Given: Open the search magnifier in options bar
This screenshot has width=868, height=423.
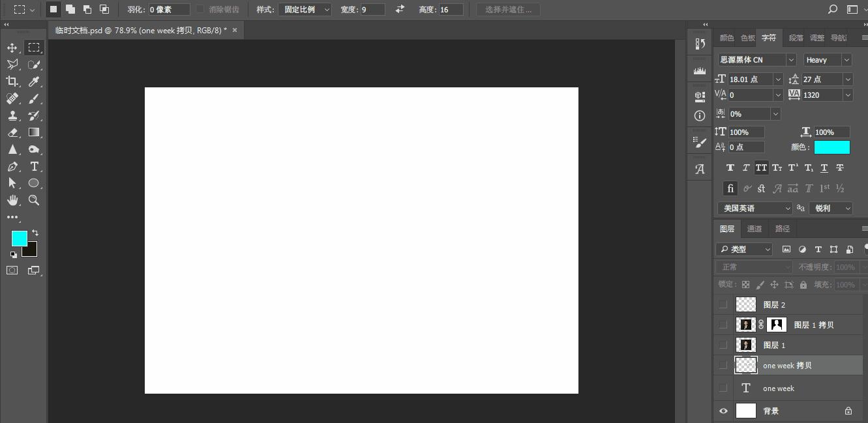Looking at the screenshot, I should (833, 9).
